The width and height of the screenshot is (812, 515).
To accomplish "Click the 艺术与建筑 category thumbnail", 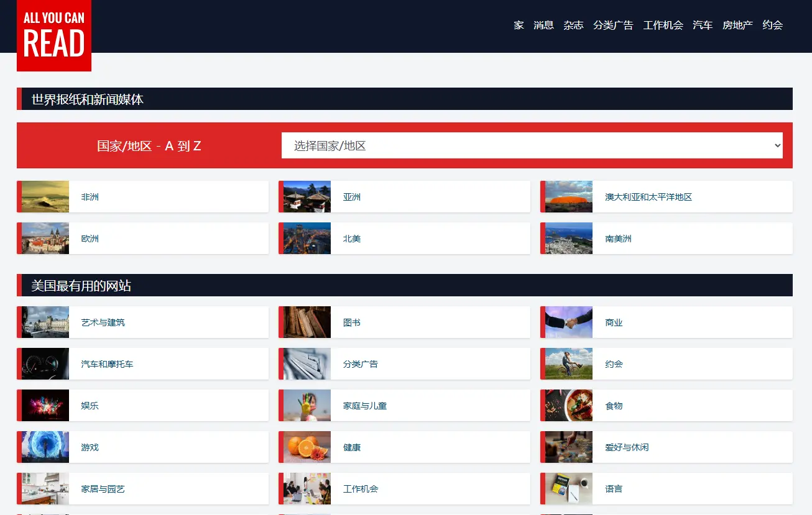I will point(45,322).
